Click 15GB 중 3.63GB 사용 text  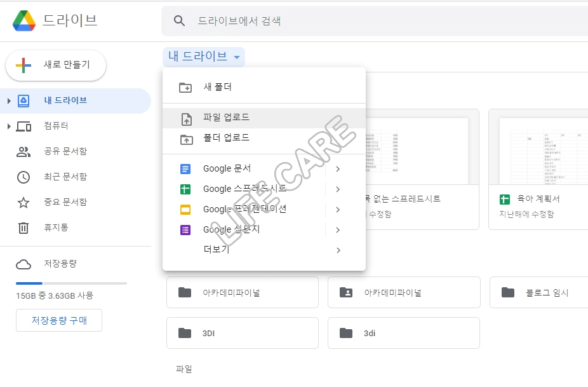click(55, 295)
